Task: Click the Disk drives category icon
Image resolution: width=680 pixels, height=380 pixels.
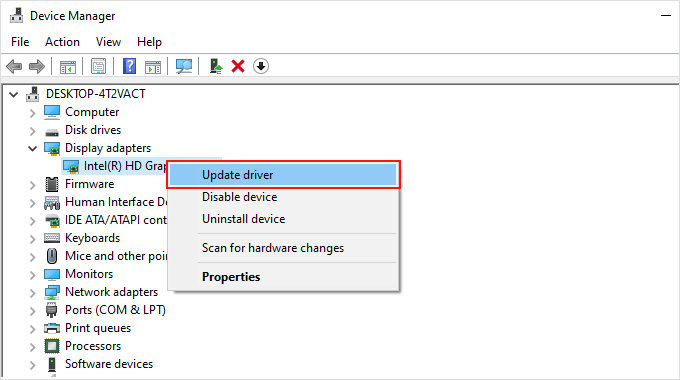Action: point(52,132)
